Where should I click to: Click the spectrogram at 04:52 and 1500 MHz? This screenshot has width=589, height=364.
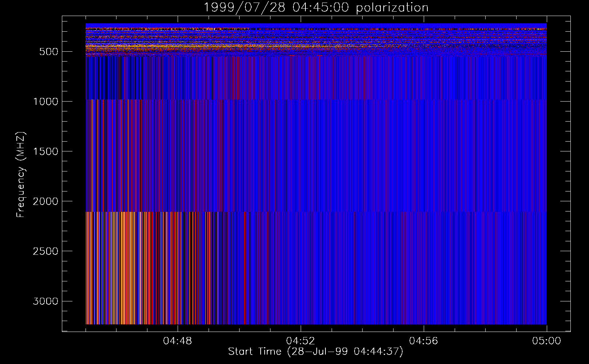(x=301, y=151)
